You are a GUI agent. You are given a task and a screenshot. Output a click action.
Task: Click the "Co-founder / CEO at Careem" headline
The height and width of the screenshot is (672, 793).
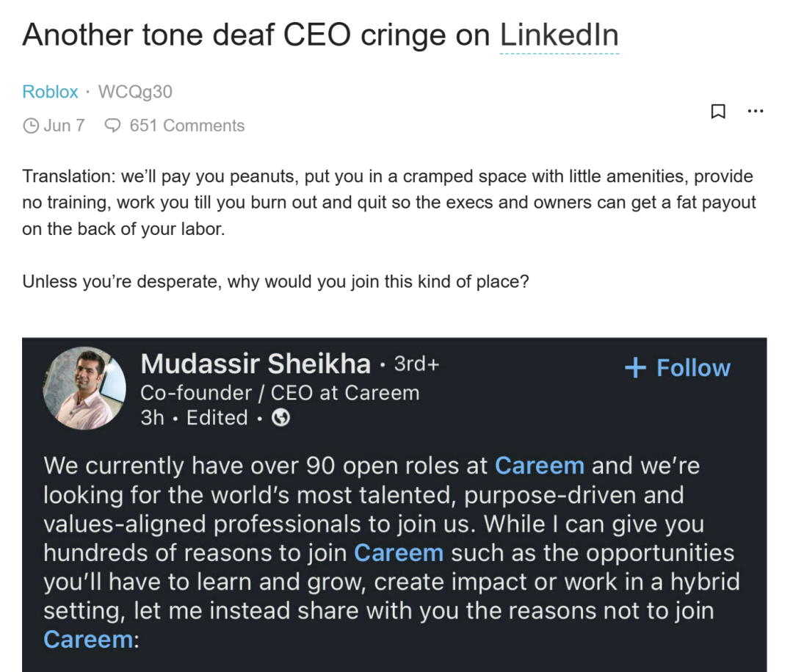[x=280, y=393]
